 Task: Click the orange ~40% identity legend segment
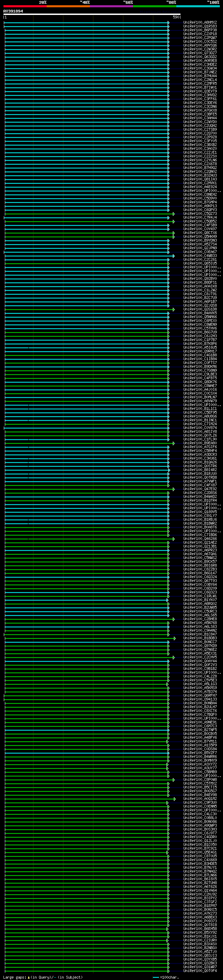pos(68,6)
